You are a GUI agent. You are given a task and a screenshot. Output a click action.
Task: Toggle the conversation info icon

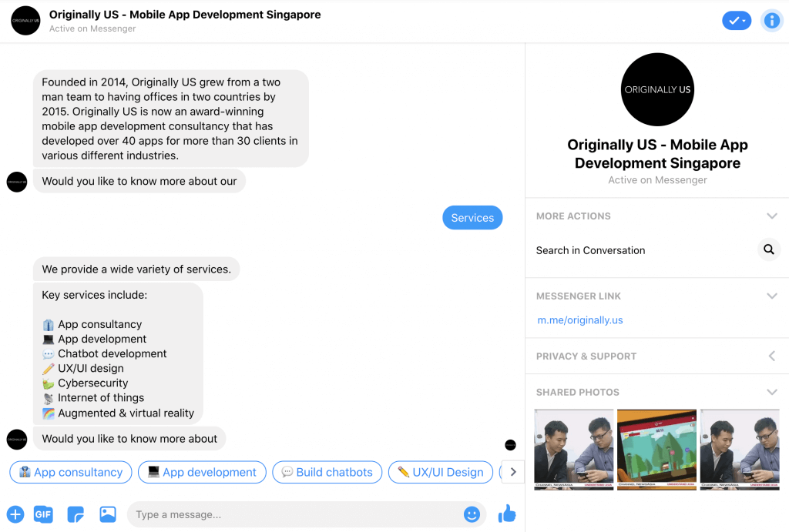[x=771, y=21]
